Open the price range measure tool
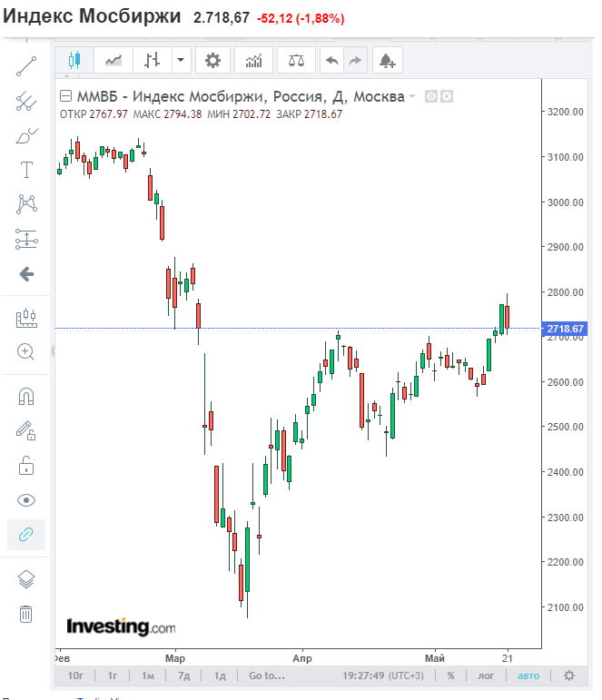Image resolution: width=602 pixels, height=700 pixels. click(x=26, y=318)
